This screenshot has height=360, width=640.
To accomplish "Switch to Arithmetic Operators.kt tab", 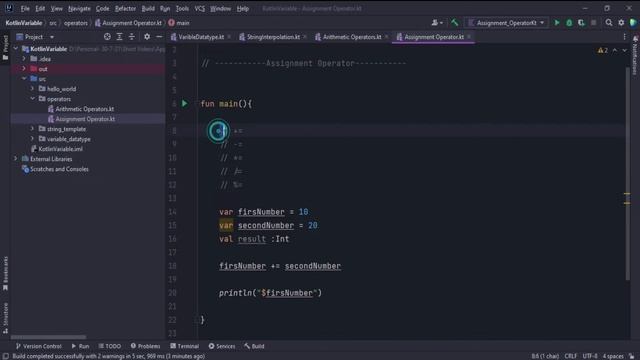I will click(x=351, y=37).
